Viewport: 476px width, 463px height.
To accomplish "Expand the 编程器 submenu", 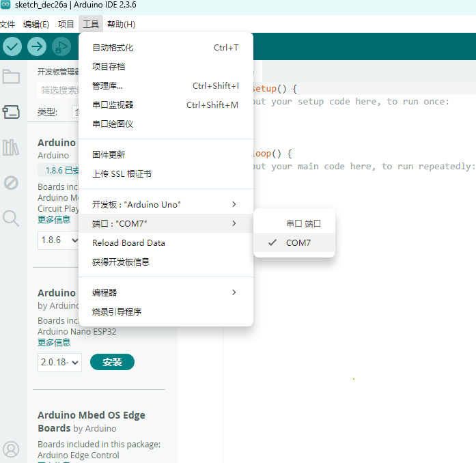I will tap(166, 292).
